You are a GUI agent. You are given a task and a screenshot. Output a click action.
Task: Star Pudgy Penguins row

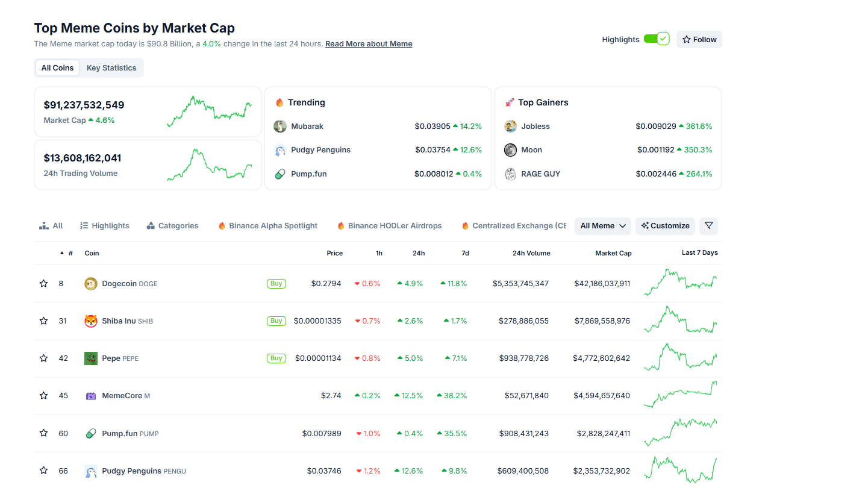43,470
